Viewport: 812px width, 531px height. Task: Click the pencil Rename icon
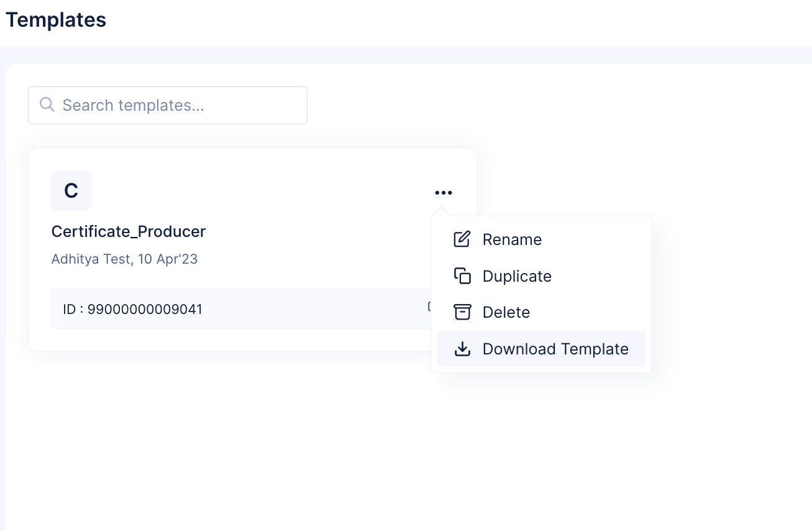462,239
